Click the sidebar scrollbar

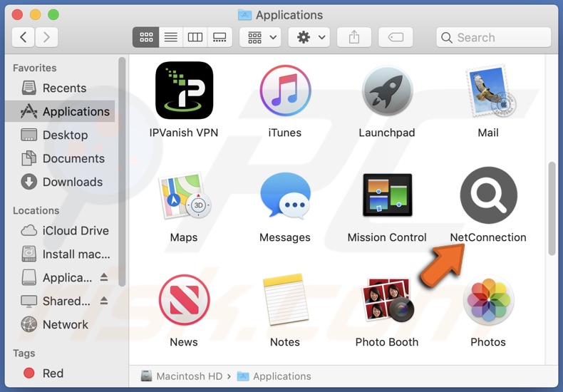click(x=122, y=172)
